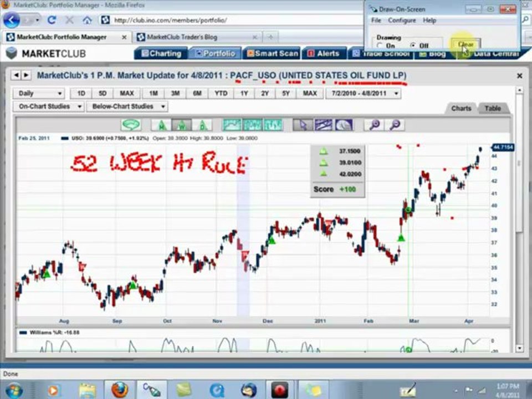The height and width of the screenshot is (399, 532).
Task: Open Configure menu in Draw-On-Screen
Action: coord(402,21)
